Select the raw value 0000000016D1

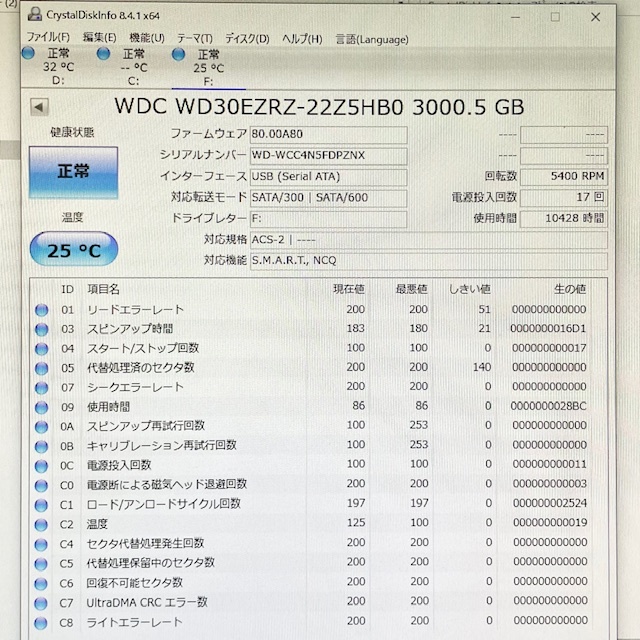pos(548,329)
